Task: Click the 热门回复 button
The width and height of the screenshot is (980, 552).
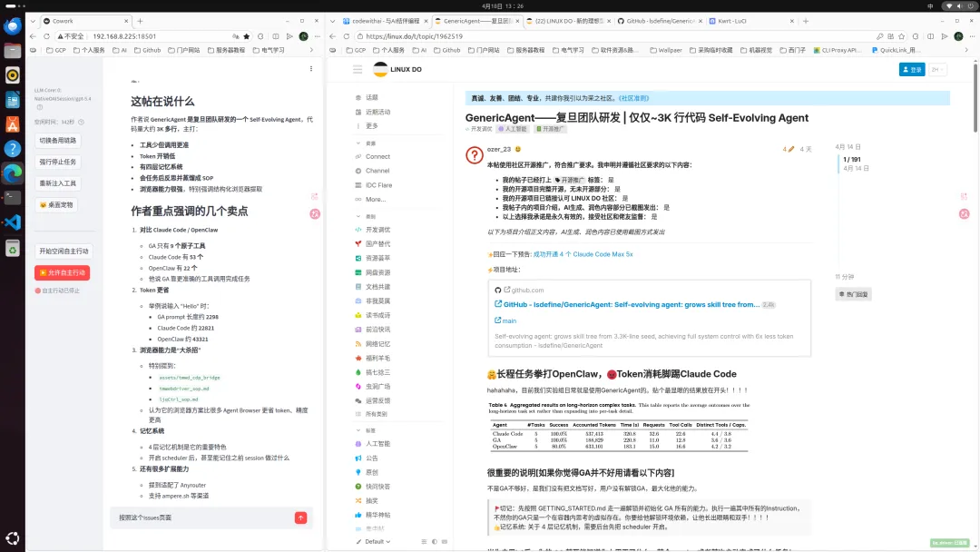Action: [853, 294]
